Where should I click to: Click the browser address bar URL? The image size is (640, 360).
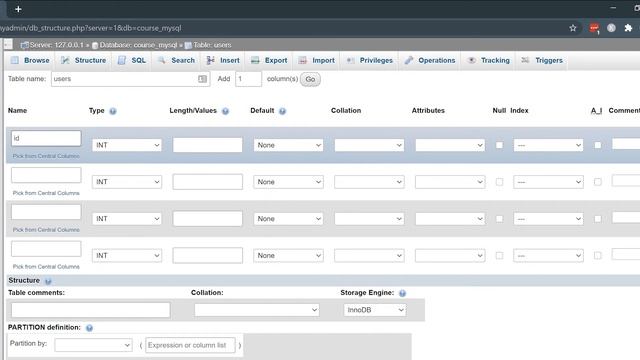[x=91, y=28]
